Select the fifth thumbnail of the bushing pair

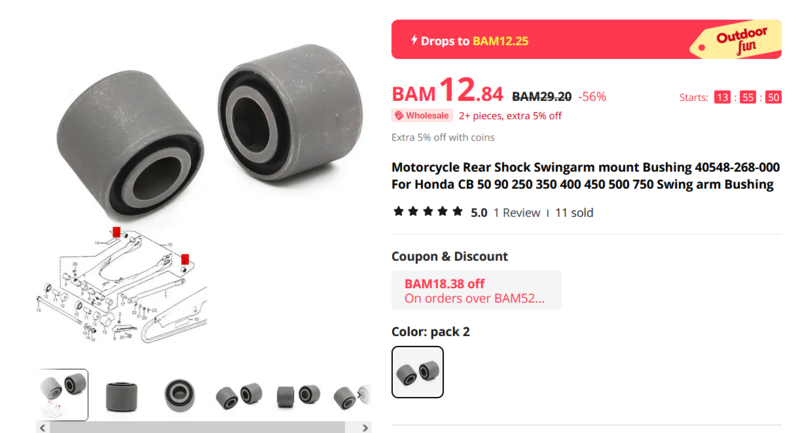click(298, 396)
